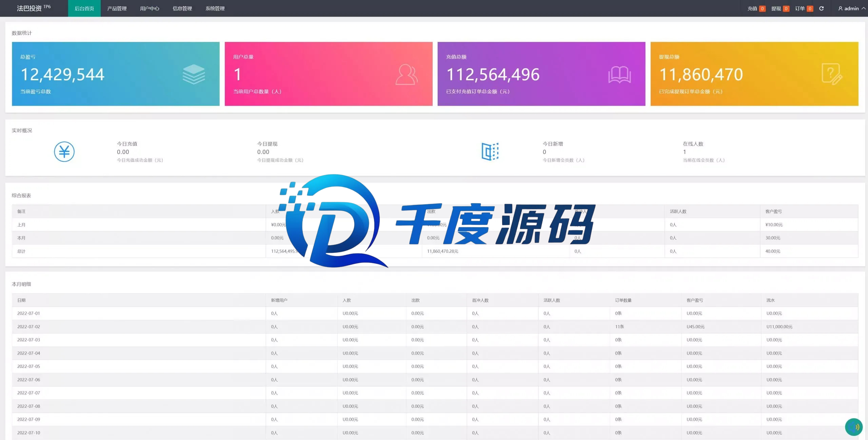Screen dimensions: 868x440
Task: Click the 今日提现 label
Action: (x=267, y=144)
